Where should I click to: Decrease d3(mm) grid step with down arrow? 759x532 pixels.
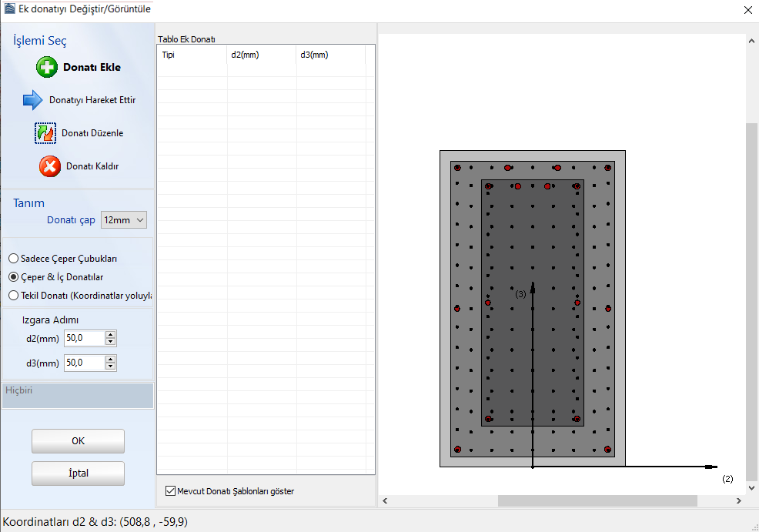tap(111, 366)
